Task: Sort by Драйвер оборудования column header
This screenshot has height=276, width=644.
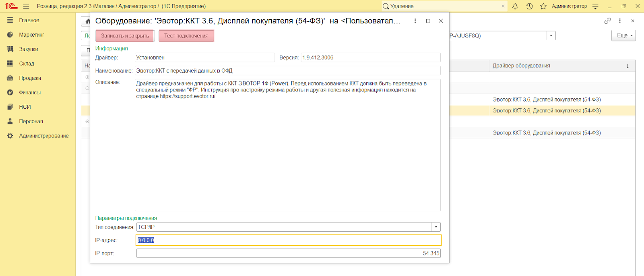Action: [522, 66]
